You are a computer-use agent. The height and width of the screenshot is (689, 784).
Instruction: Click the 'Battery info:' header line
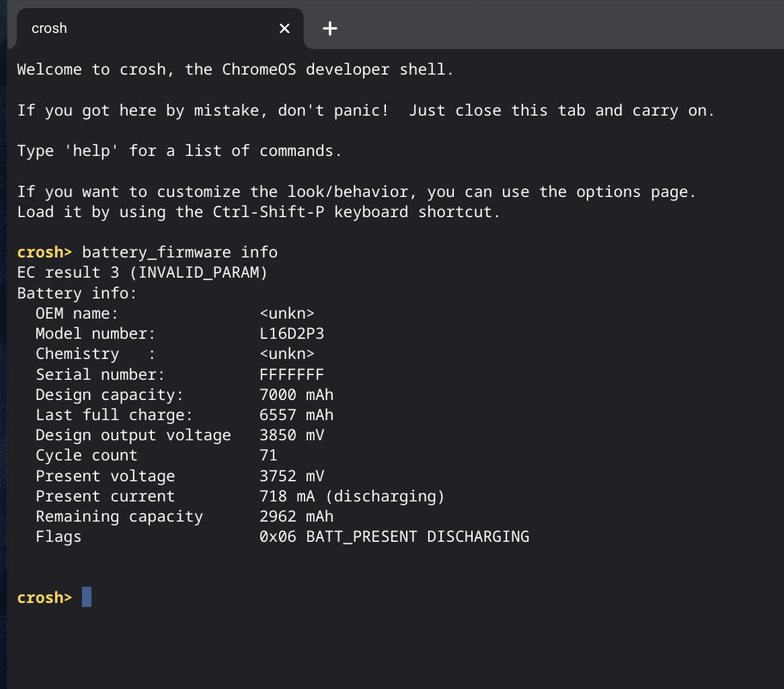click(77, 293)
